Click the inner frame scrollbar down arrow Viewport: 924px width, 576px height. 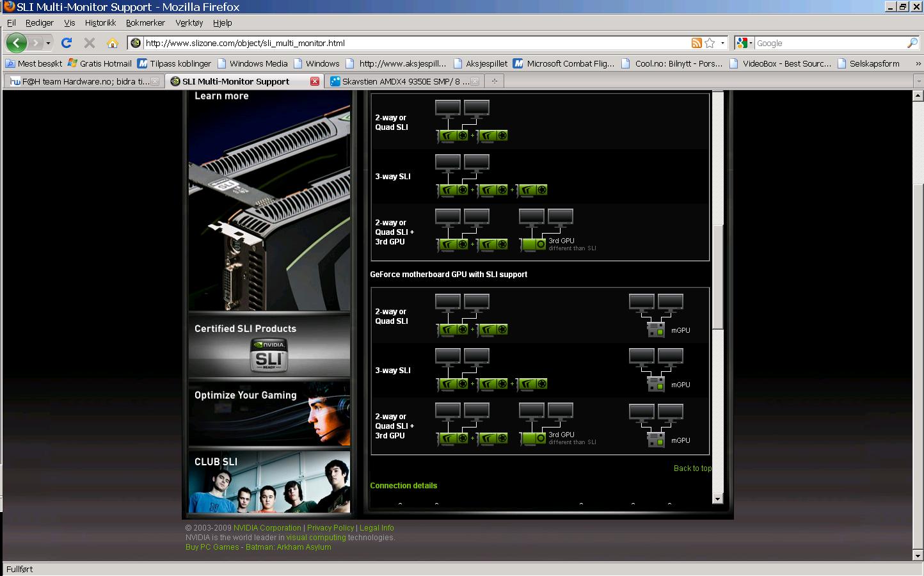(x=717, y=499)
